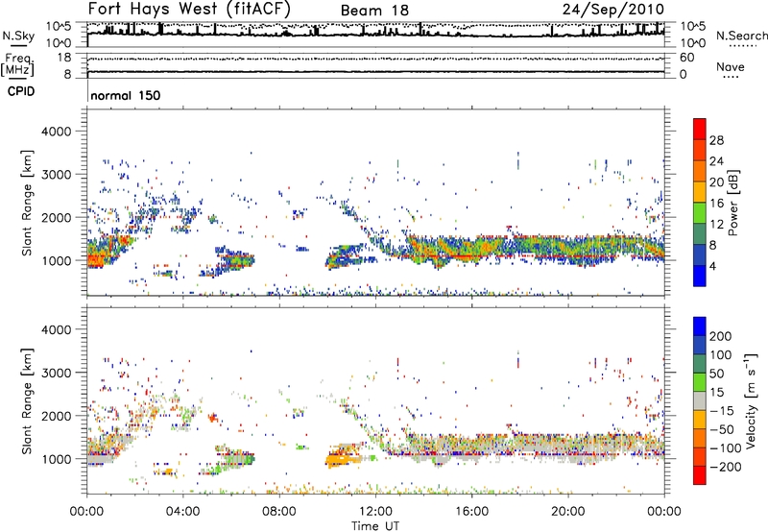Click the blue bottom of the Power color bar

tap(700, 276)
